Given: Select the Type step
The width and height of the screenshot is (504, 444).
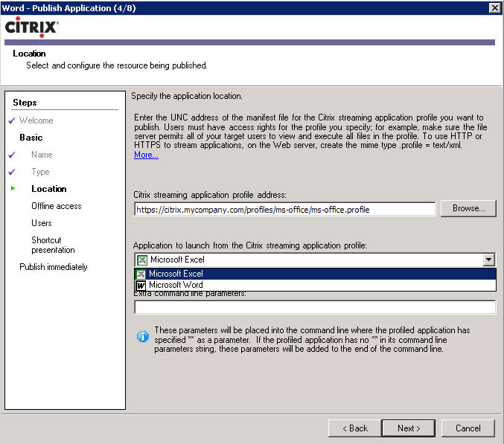Looking at the screenshot, I should (40, 172).
